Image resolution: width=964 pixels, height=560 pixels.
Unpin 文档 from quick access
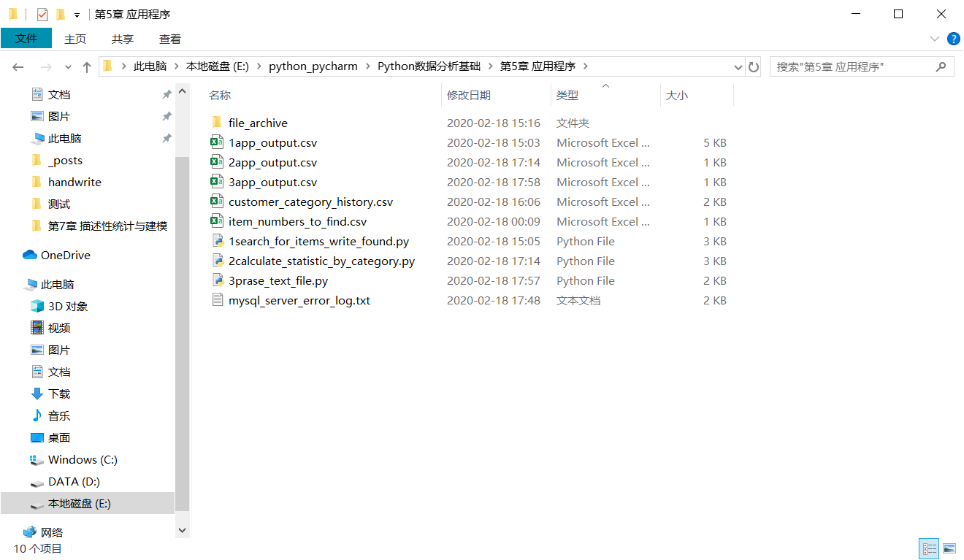pyautogui.click(x=167, y=94)
